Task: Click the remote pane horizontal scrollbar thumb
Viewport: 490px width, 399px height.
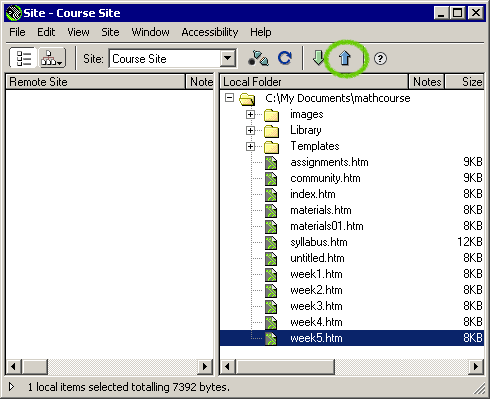Action: [35, 367]
